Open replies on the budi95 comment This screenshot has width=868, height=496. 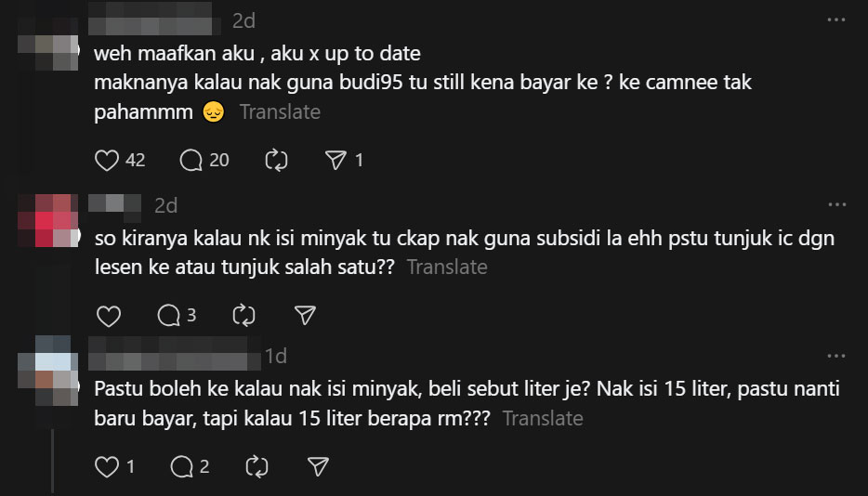pos(191,160)
